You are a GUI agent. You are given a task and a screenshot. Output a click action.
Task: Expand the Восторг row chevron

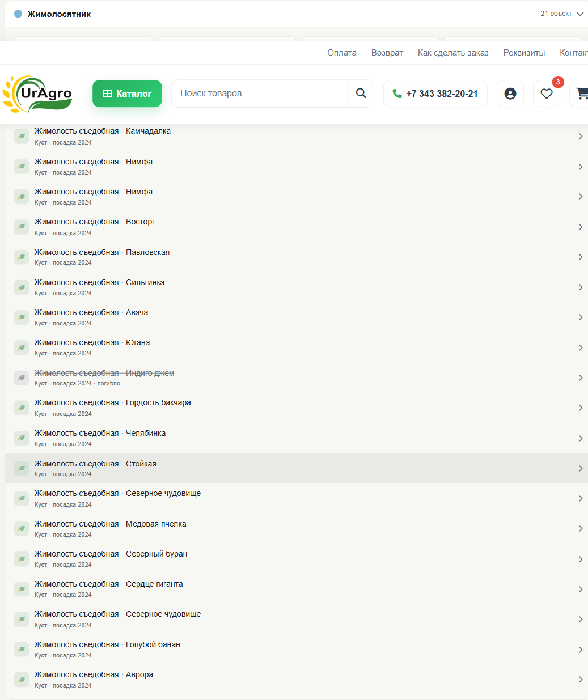581,227
